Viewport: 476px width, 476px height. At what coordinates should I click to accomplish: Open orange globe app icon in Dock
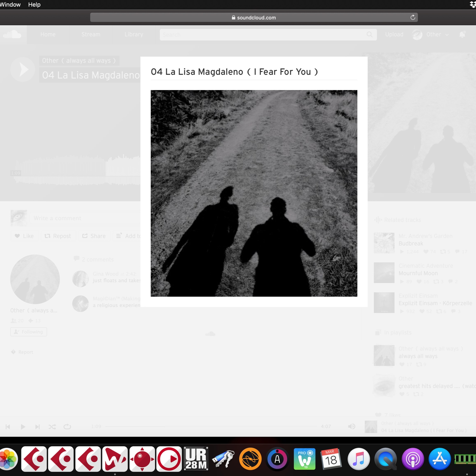[250, 459]
